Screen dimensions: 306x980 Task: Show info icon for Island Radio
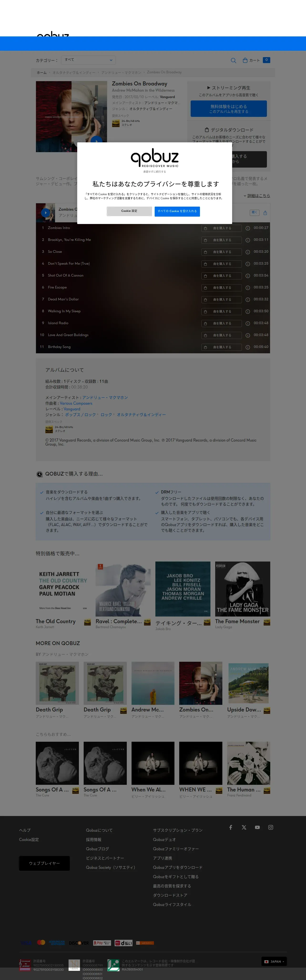point(248,323)
